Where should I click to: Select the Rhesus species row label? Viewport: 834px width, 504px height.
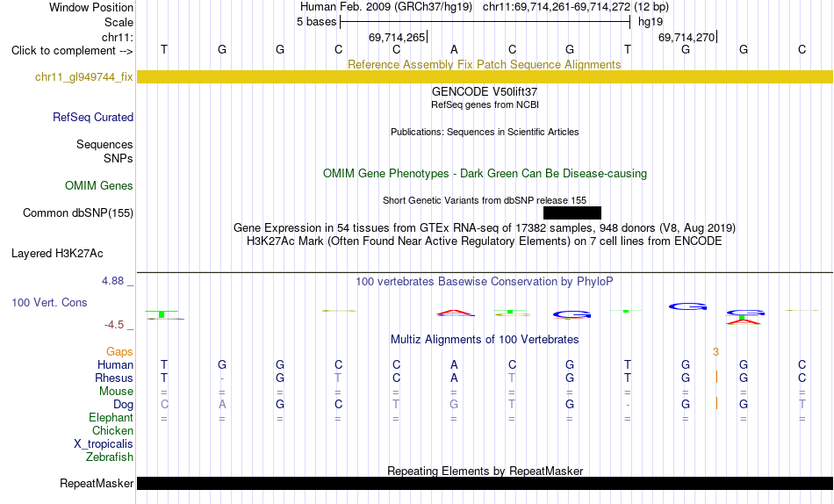point(114,378)
